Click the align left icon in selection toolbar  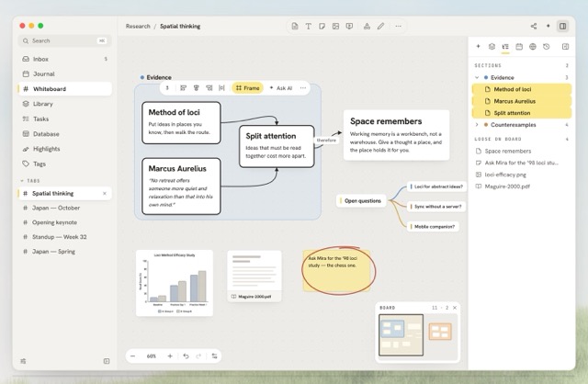[184, 88]
